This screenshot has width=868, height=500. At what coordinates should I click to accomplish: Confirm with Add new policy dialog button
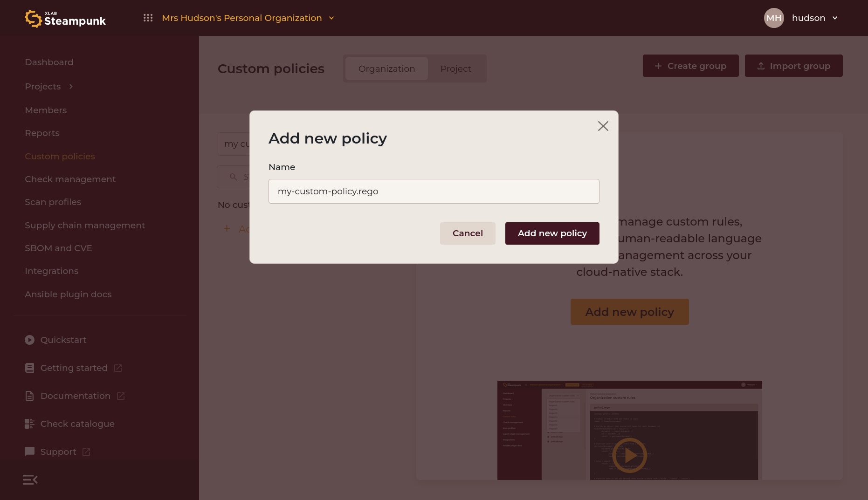[552, 233]
